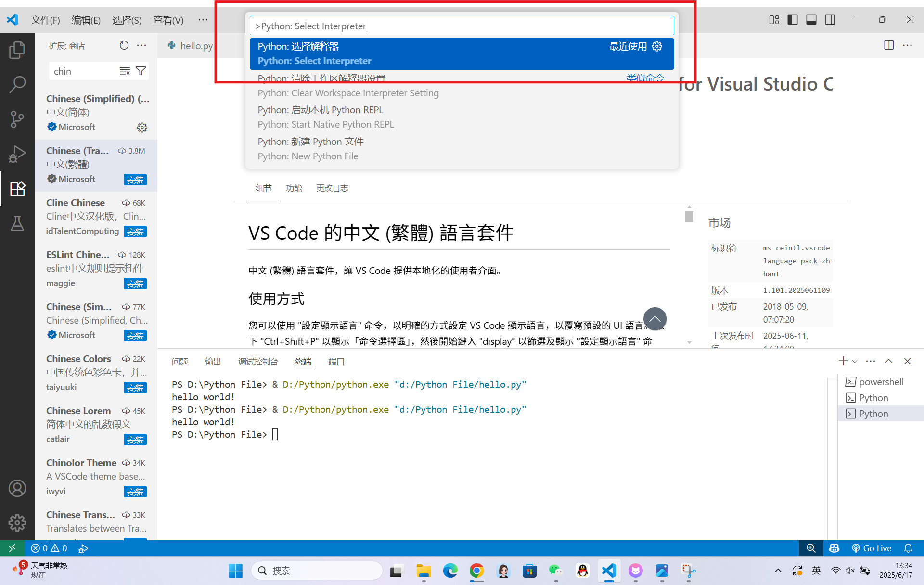Open Source Control view
924x585 pixels.
point(17,119)
